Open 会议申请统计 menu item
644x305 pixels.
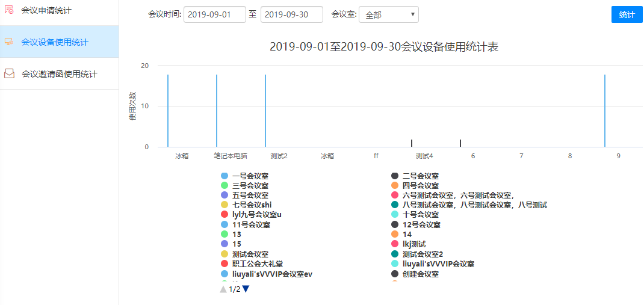(45, 11)
